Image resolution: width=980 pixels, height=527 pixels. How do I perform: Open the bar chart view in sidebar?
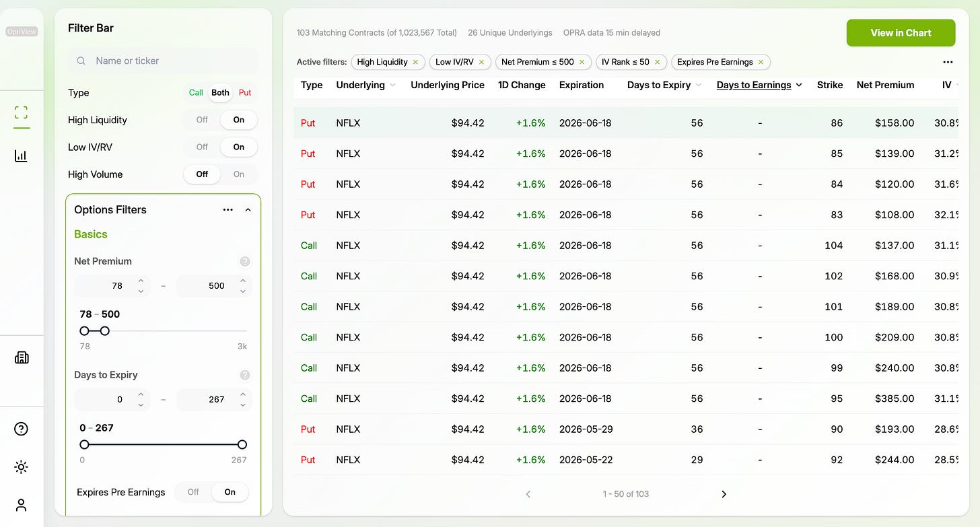point(22,156)
